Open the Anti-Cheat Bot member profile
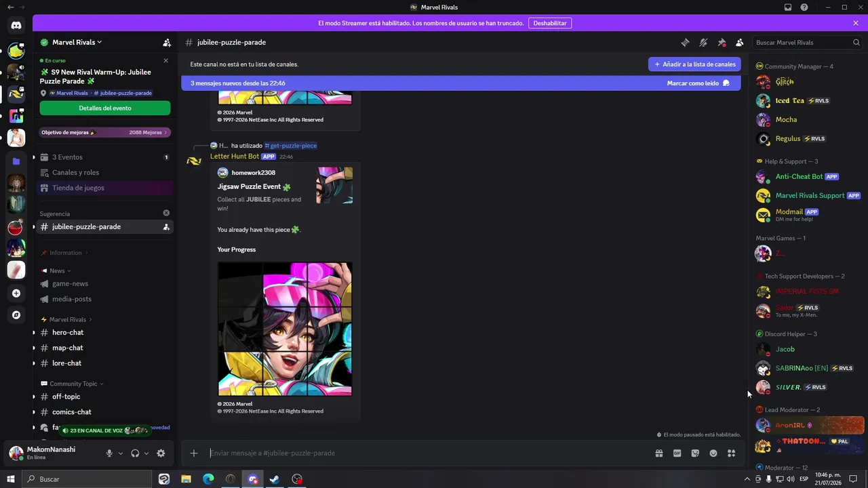This screenshot has width=868, height=488. 807,177
